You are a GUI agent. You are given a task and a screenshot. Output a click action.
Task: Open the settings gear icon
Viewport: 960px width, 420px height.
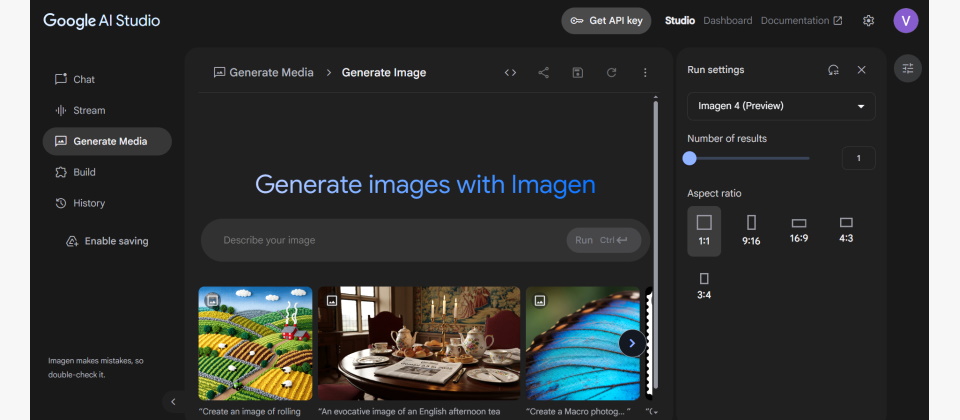click(868, 21)
